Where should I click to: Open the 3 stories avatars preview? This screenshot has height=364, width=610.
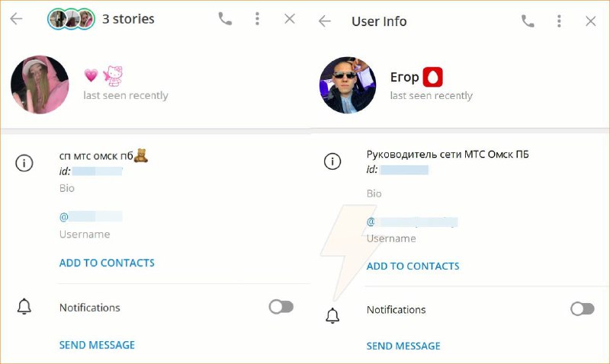[x=71, y=19]
